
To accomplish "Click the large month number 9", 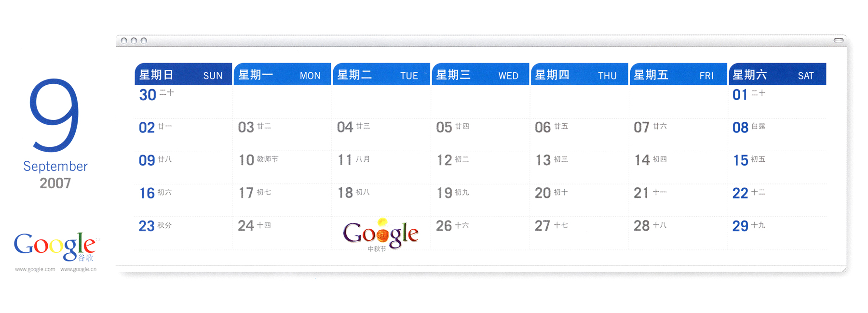I will point(54,115).
